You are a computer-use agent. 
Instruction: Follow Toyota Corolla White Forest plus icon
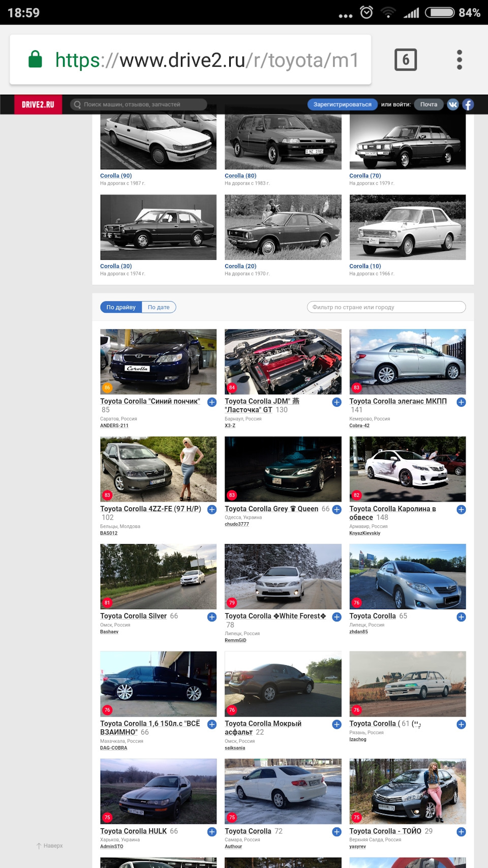click(337, 617)
